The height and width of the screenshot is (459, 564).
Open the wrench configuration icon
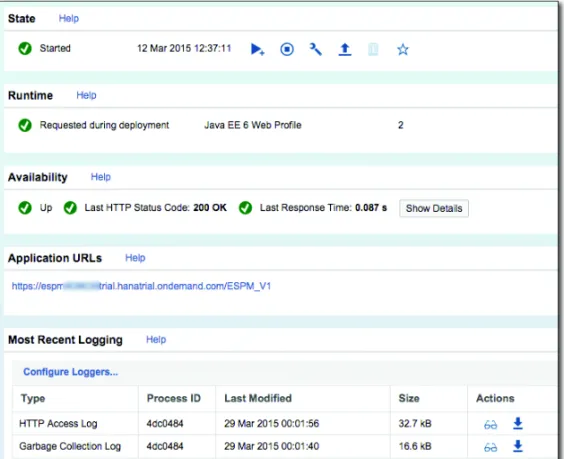(x=315, y=49)
